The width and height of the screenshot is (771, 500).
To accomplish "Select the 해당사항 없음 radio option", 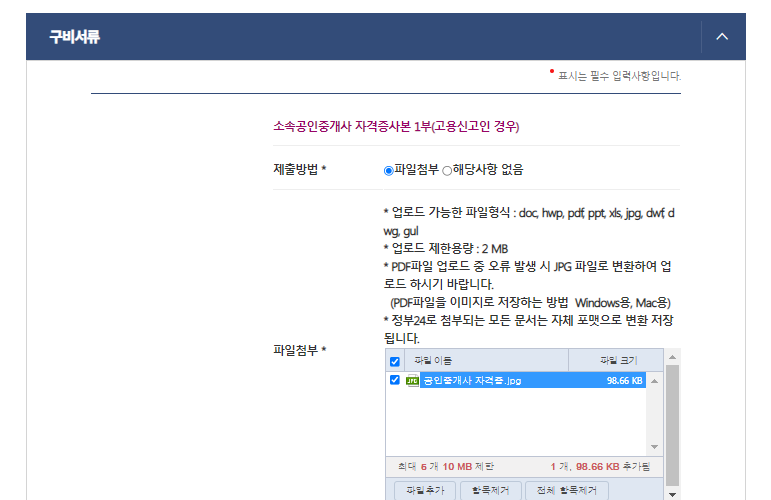I will coord(447,171).
